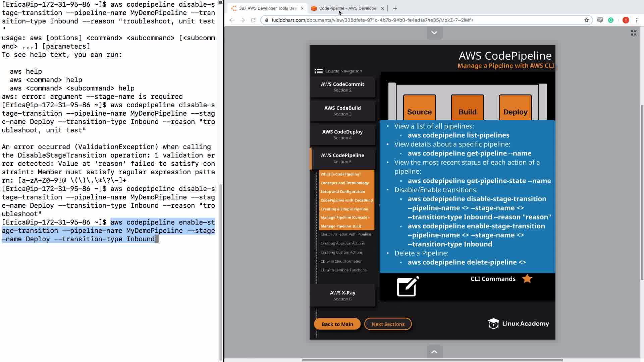The image size is (644, 362).
Task: Switch to the CodePipeline AWS Developer tab
Action: pos(347,8)
